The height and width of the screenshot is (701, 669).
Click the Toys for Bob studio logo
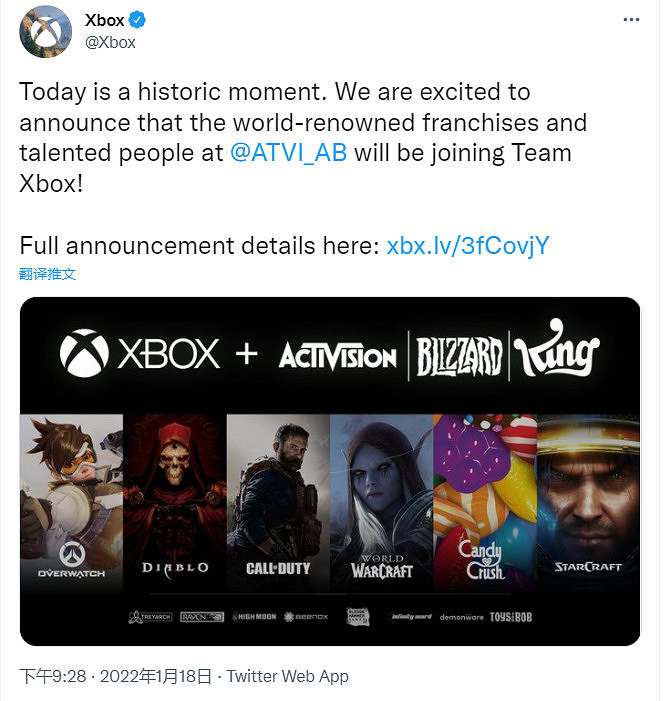(x=510, y=617)
